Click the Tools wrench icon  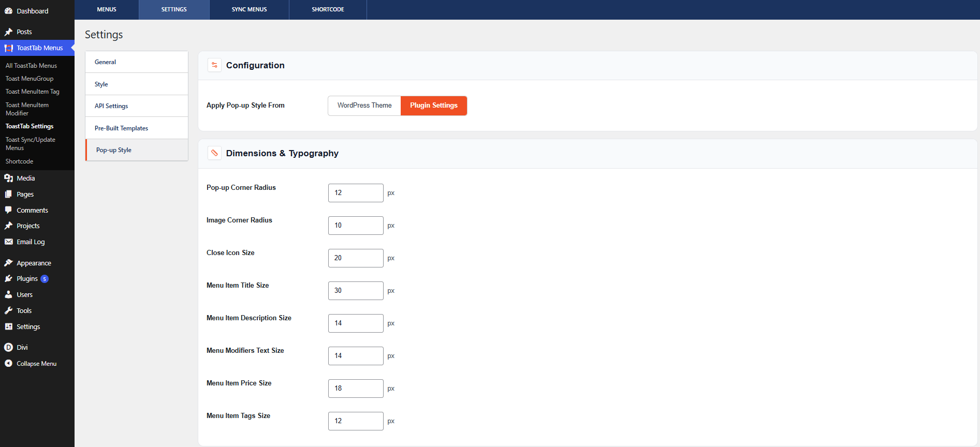coord(8,310)
